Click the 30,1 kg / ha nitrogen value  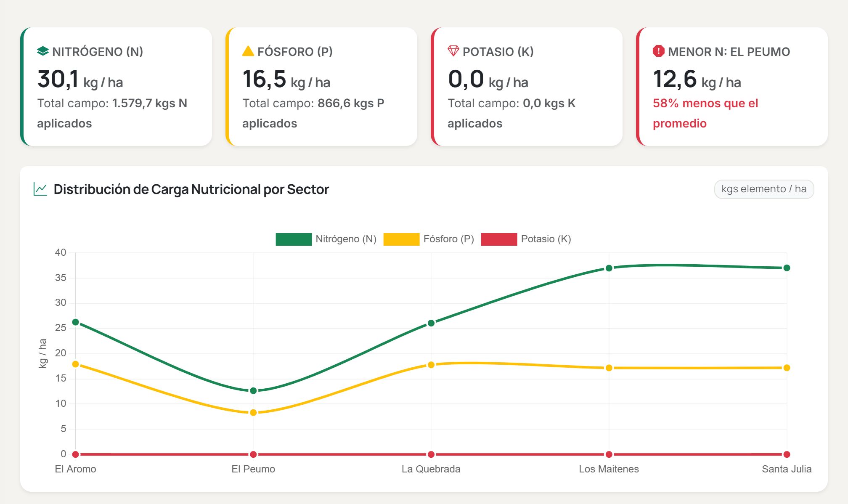(80, 80)
